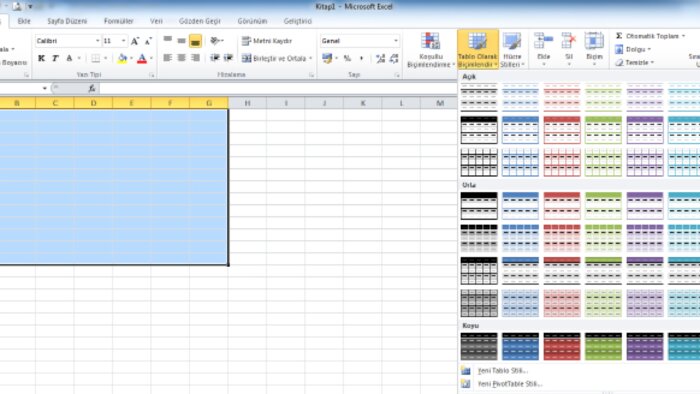Open Hücre Stilleri cell styles

pyautogui.click(x=512, y=50)
